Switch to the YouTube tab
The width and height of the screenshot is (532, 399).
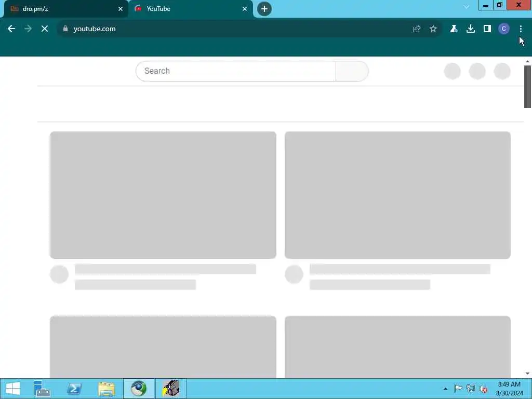(x=191, y=9)
